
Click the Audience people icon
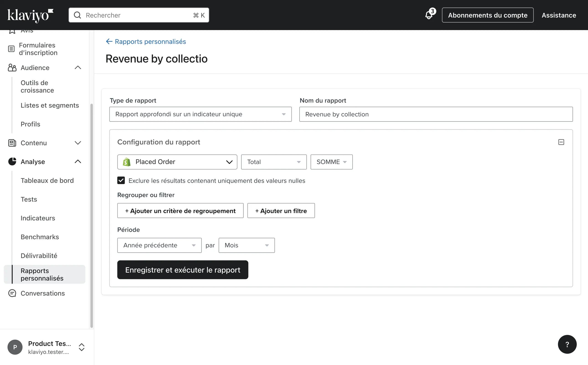click(x=12, y=68)
